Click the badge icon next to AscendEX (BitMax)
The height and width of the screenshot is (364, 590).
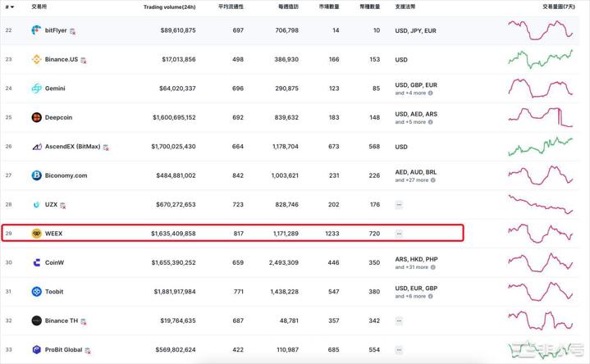coord(106,148)
